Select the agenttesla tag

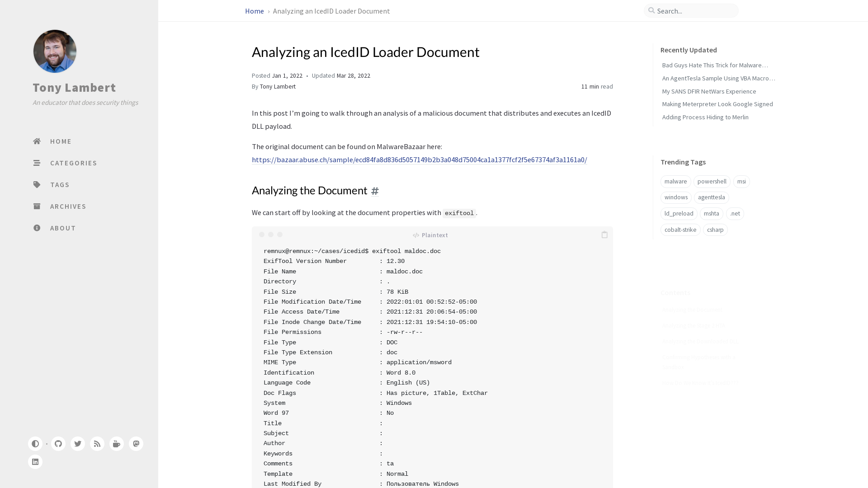tap(712, 197)
